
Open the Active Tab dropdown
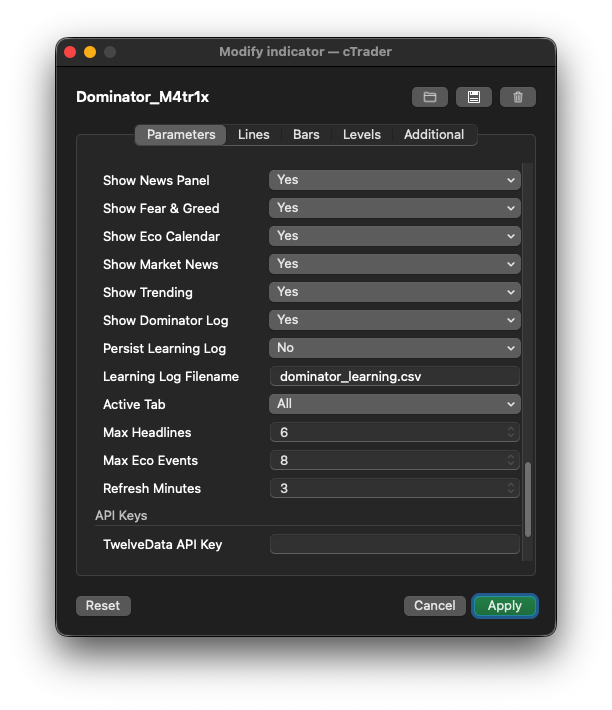pyautogui.click(x=395, y=404)
